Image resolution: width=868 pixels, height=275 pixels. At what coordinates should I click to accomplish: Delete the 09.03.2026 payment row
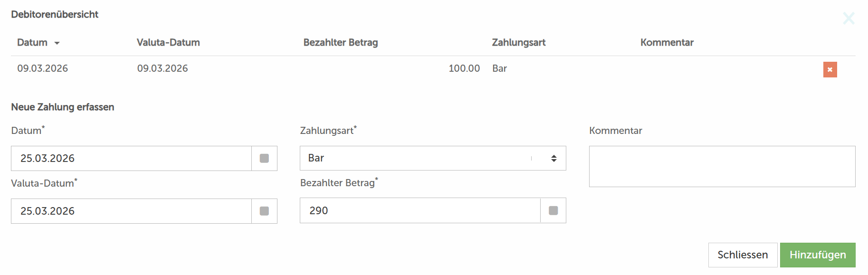(830, 69)
